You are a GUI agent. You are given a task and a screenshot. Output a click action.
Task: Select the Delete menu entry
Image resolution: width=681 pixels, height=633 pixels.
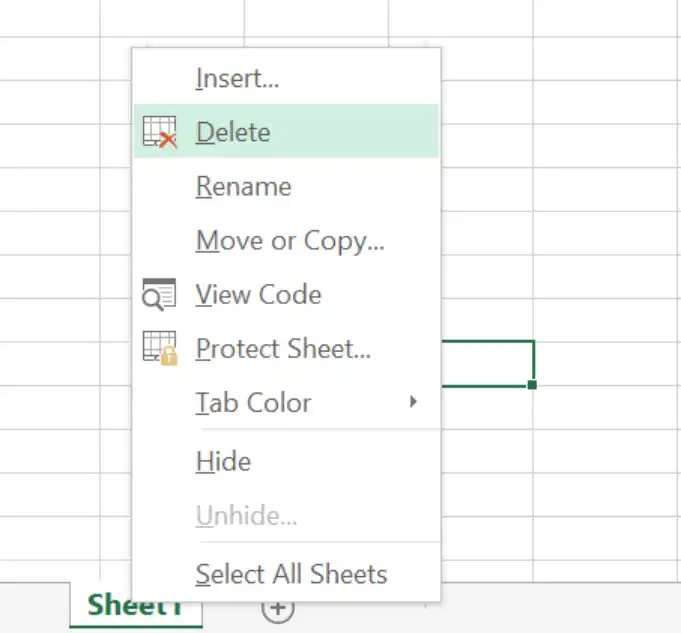tap(287, 131)
